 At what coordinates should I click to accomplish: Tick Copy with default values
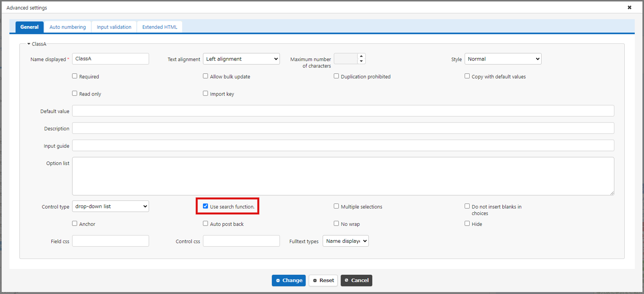coord(467,76)
